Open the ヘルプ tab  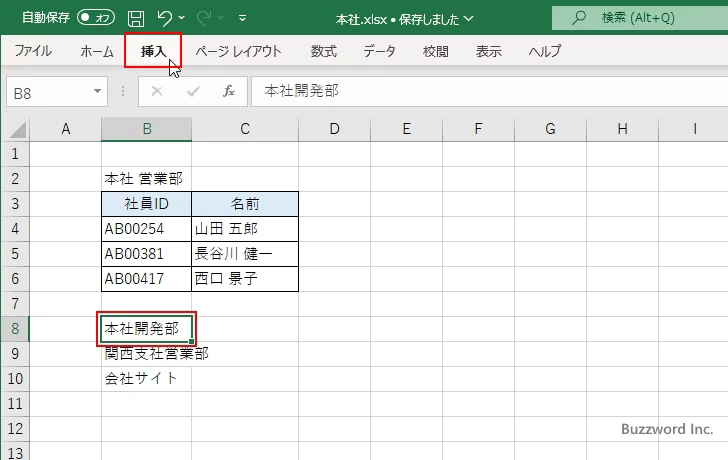(544, 51)
